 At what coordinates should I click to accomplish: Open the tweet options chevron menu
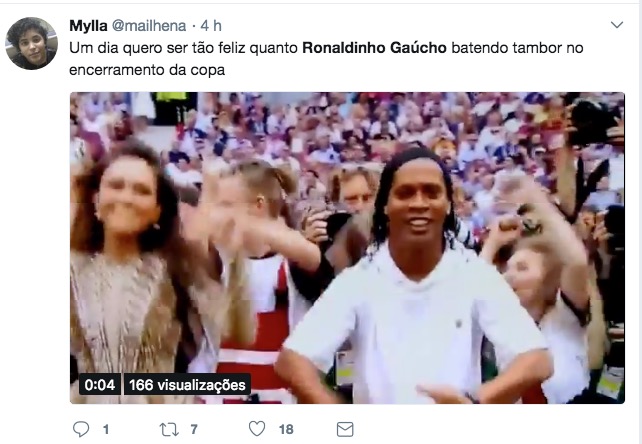617,25
